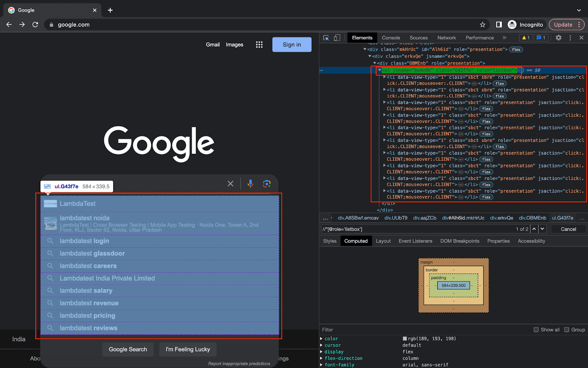Expand the cursor computed property

[x=321, y=345]
